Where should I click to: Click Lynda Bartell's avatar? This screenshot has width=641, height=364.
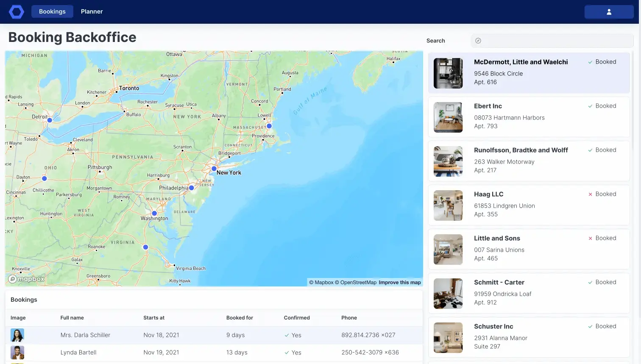point(17,353)
